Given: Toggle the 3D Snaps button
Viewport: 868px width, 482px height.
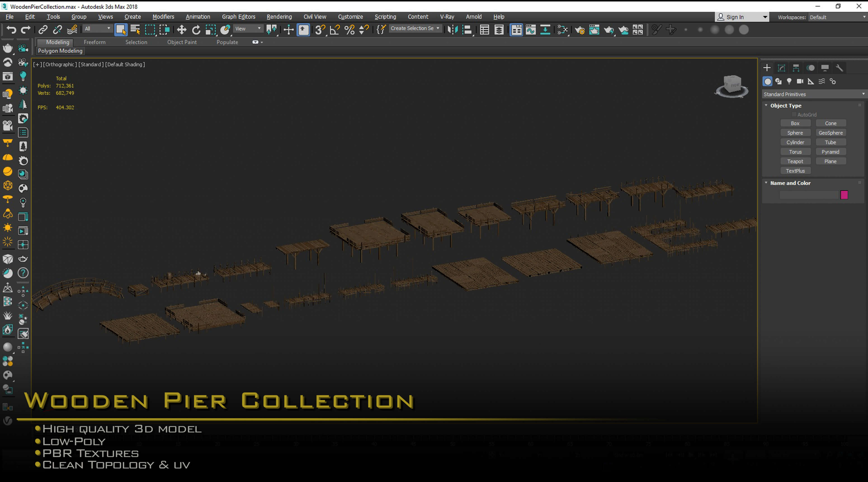Looking at the screenshot, I should (x=320, y=30).
